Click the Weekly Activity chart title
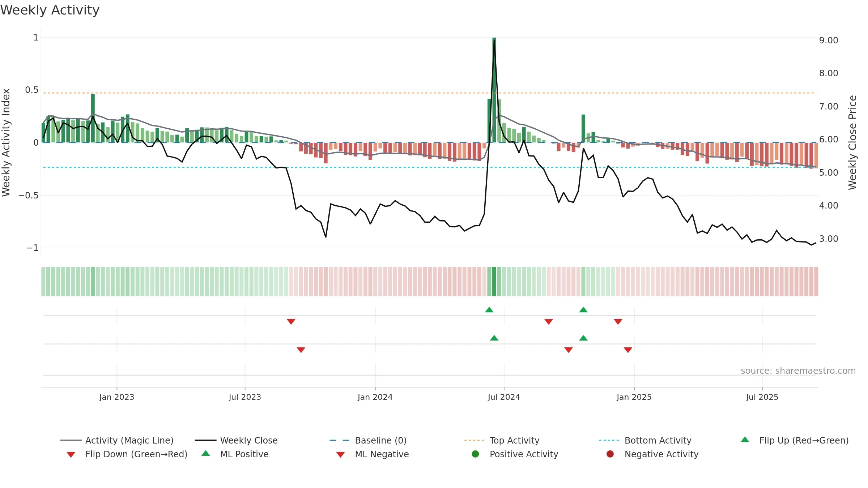This screenshot has width=868, height=488. tap(50, 10)
